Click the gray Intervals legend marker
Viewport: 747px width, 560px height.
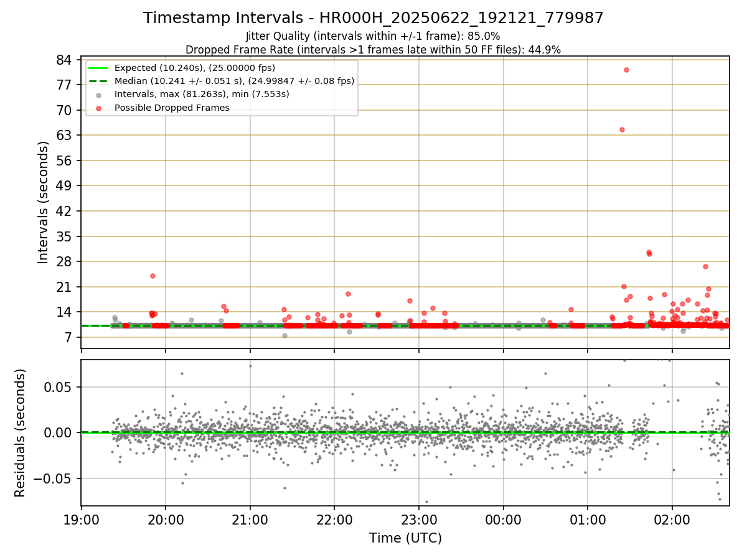click(x=99, y=95)
